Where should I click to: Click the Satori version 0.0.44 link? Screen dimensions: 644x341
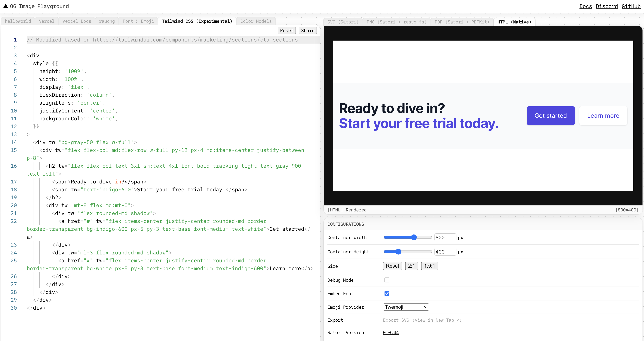coord(391,333)
